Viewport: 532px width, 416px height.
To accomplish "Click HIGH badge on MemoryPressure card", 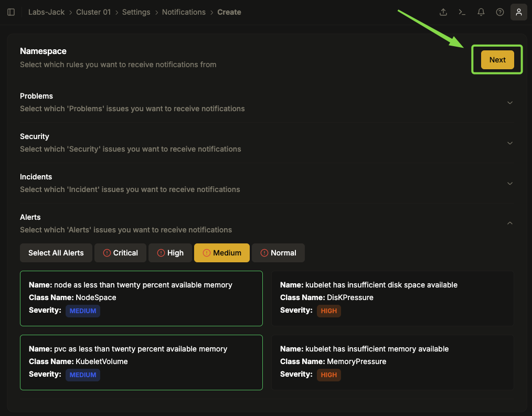I will coord(329,375).
